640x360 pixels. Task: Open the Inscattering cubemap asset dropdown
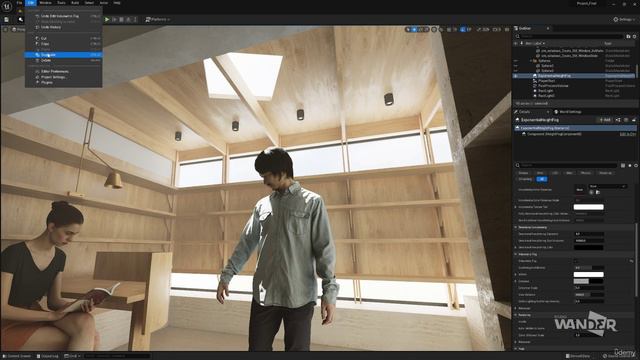click(607, 187)
